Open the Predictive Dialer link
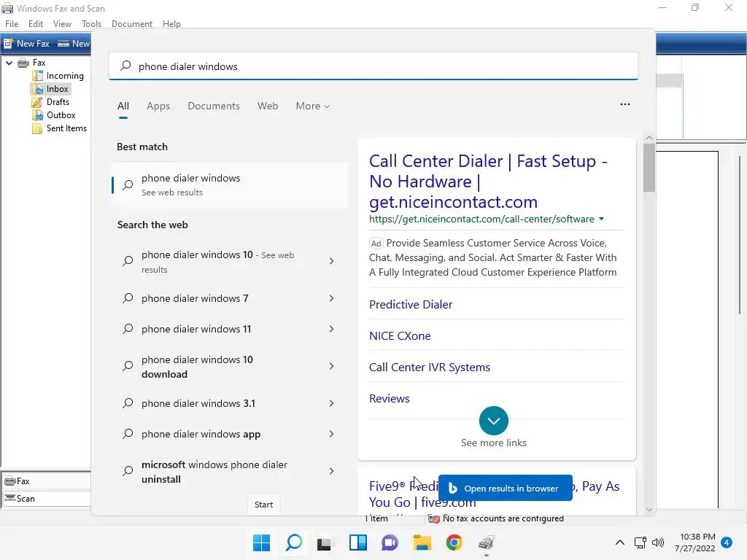 [x=411, y=304]
